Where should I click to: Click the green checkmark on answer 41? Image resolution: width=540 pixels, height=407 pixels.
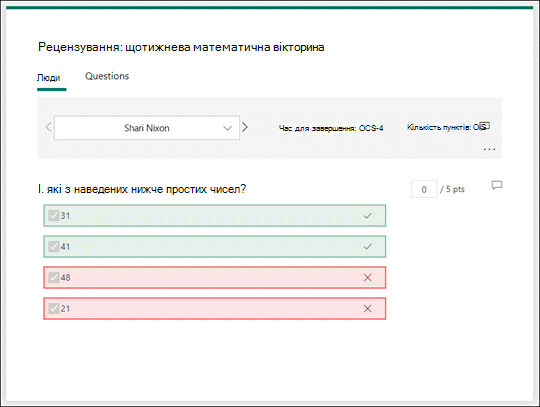pyautogui.click(x=367, y=247)
